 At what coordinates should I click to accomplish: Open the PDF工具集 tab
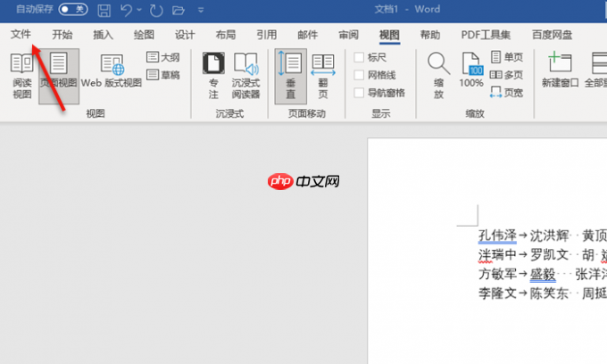pos(486,35)
